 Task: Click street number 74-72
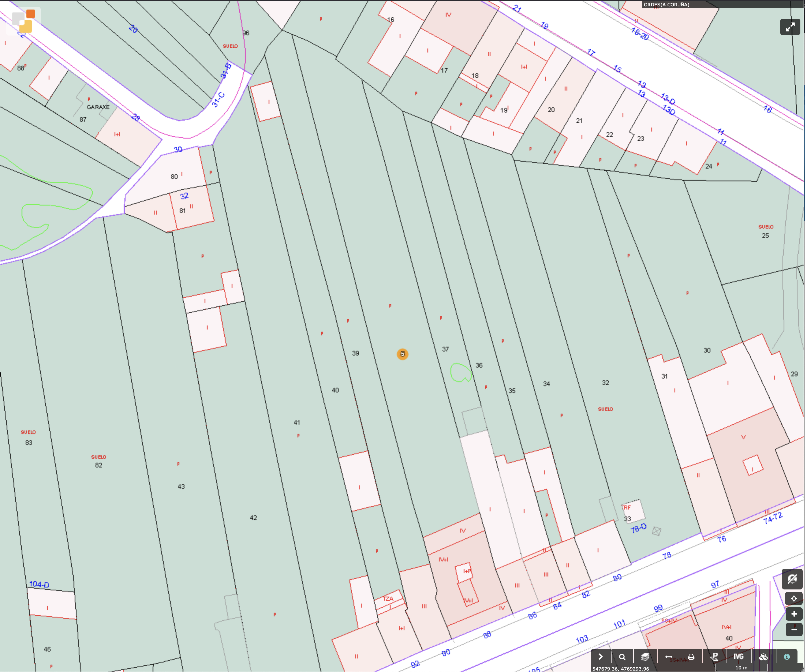pos(772,518)
